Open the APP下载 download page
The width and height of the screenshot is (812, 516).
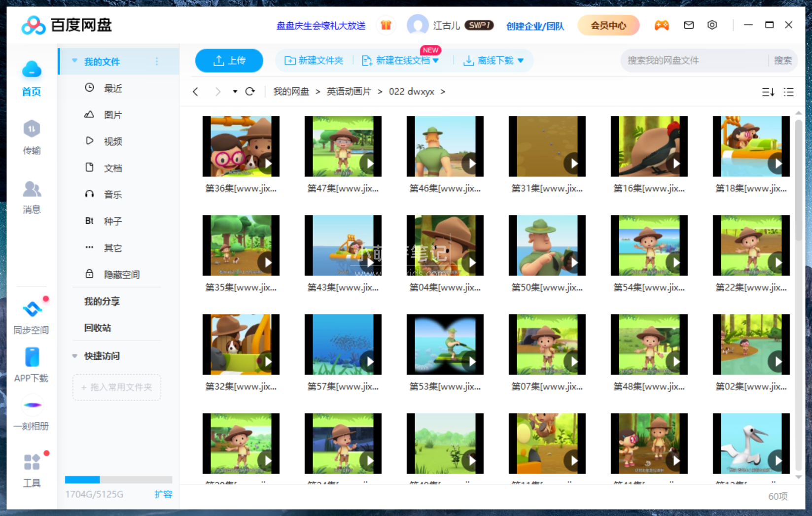point(31,365)
